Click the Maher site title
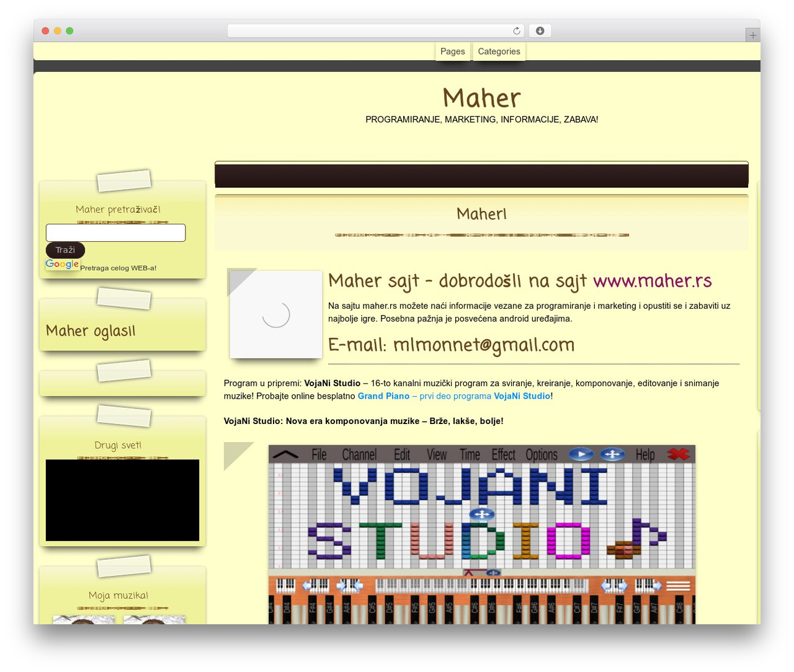Image resolution: width=794 pixels, height=672 pixels. coord(482,98)
